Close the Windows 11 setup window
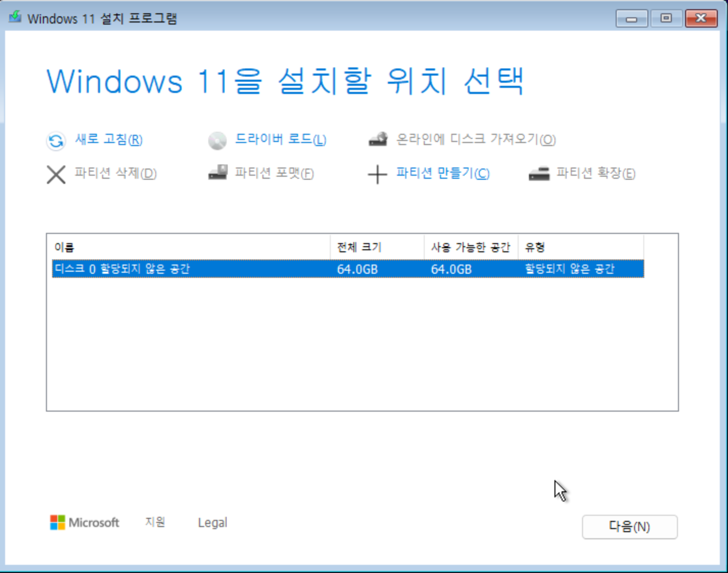This screenshot has height=573, width=728. (x=701, y=18)
